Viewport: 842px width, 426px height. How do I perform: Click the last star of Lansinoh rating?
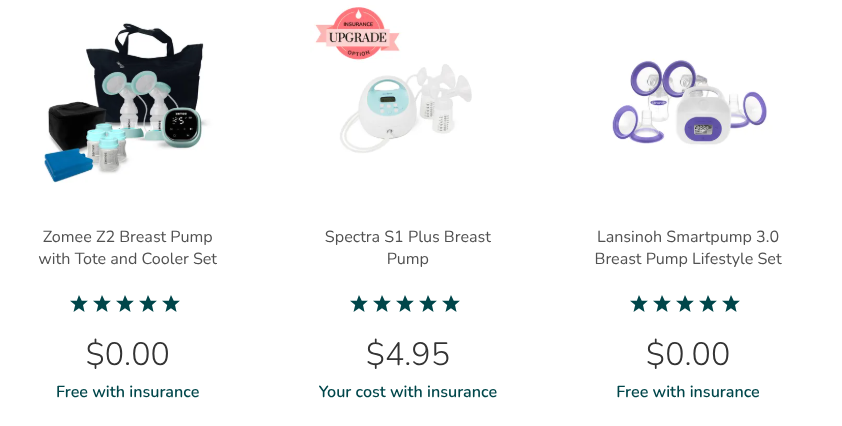coord(731,304)
